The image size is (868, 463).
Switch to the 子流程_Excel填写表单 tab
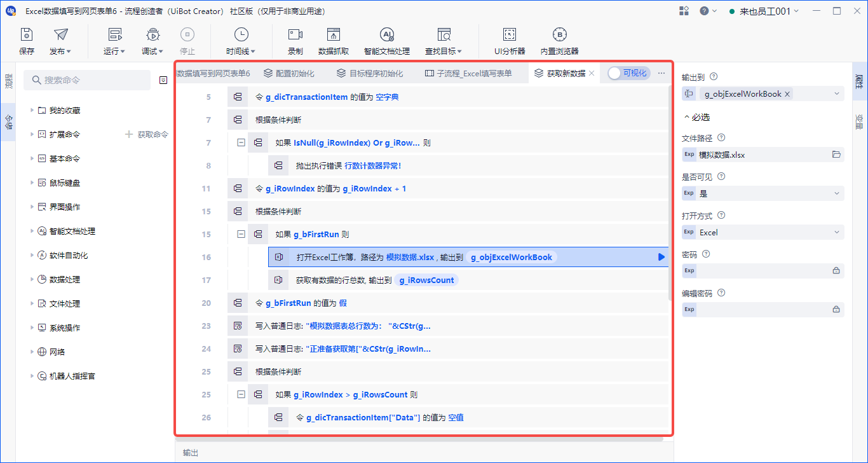tap(468, 73)
